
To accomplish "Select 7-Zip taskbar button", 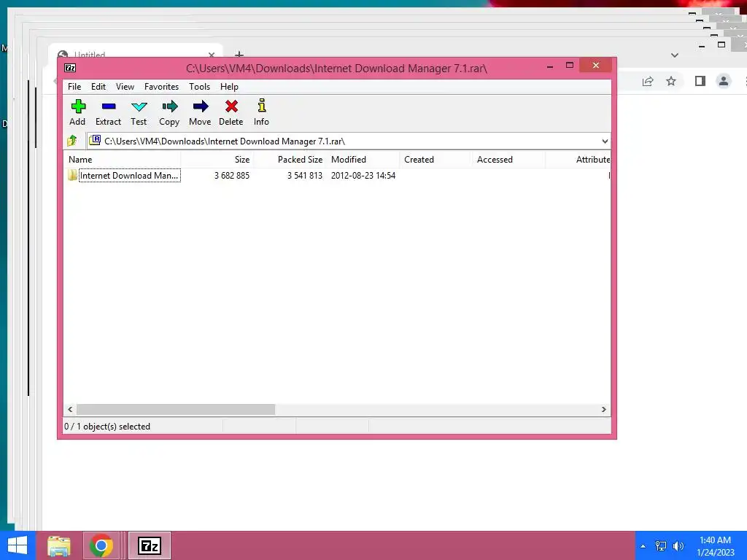I will [149, 545].
